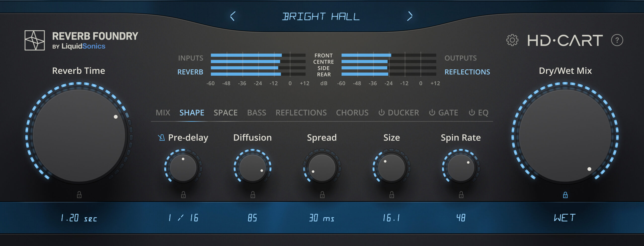
Task: Click the 48 spin rate value
Action: tap(461, 218)
